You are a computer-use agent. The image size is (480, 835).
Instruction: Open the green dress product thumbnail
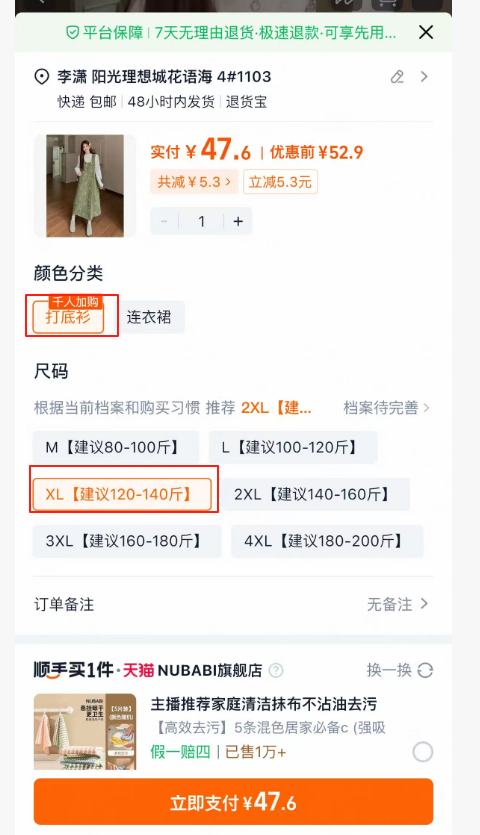click(85, 185)
